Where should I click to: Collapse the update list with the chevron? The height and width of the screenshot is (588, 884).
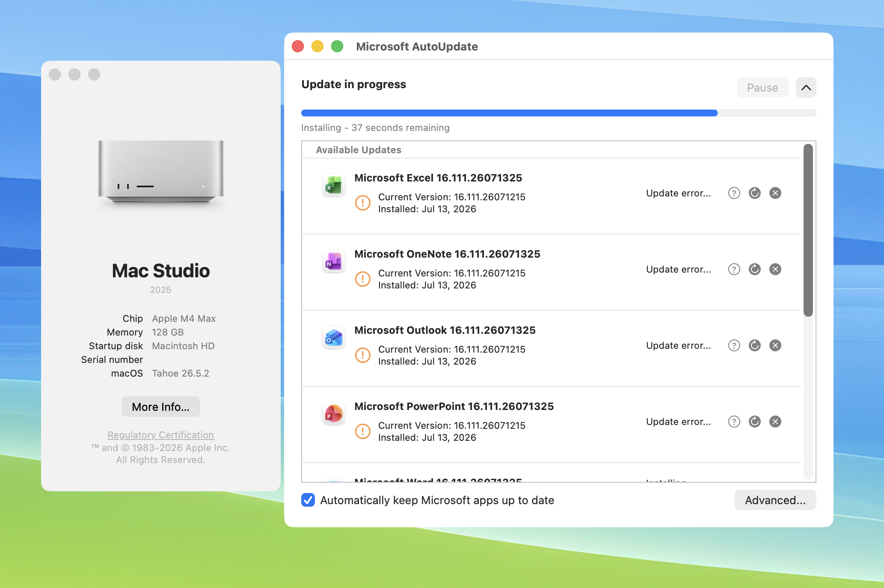(806, 87)
